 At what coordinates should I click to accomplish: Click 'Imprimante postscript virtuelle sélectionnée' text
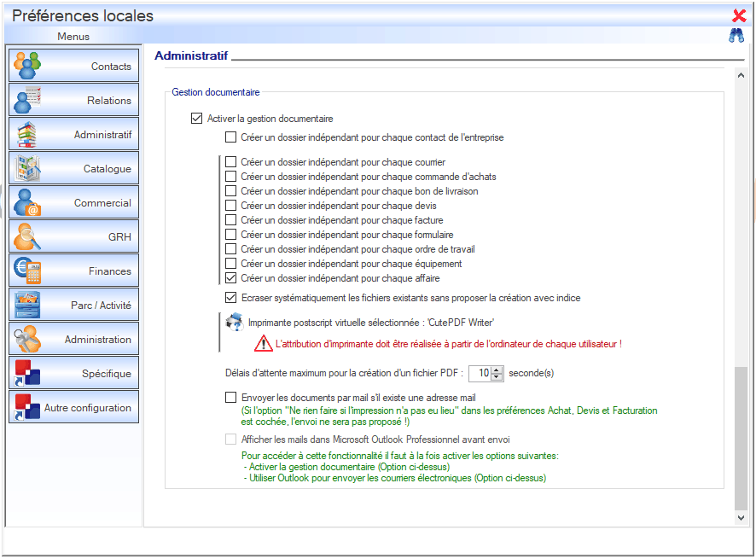click(371, 323)
